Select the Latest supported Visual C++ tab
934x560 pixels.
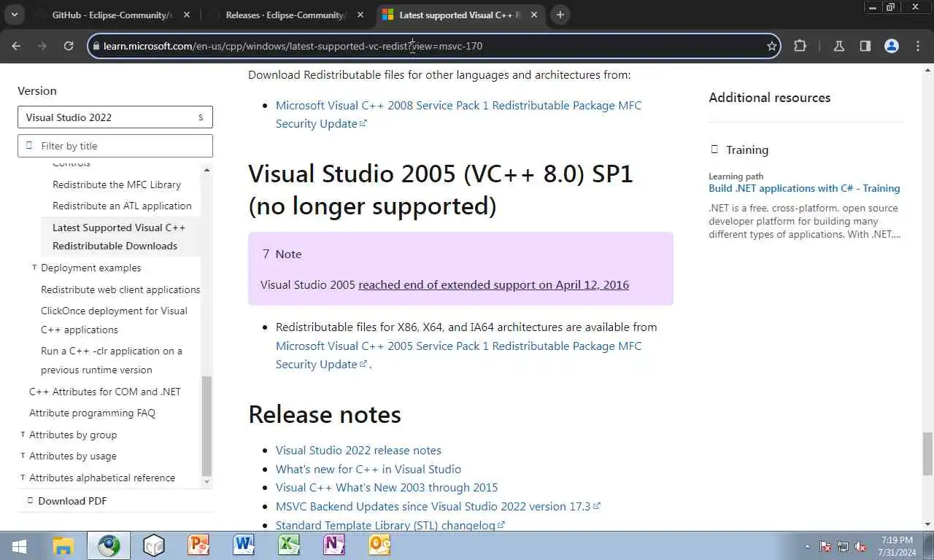[x=460, y=15]
